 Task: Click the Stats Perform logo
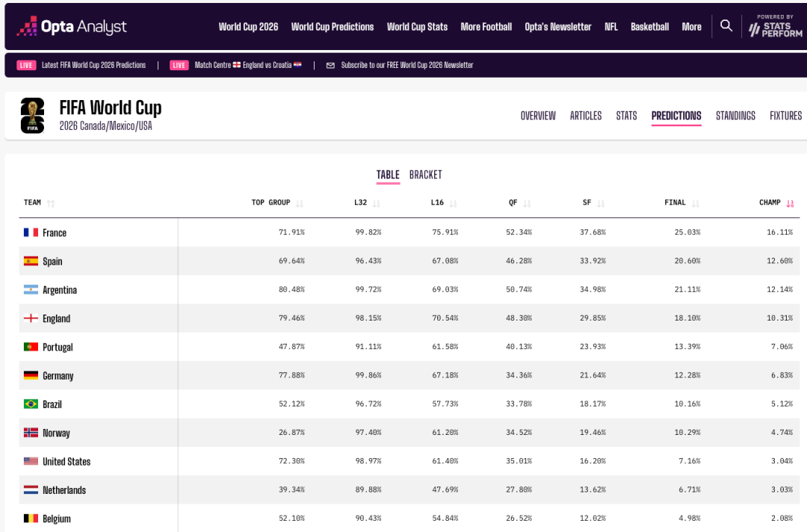(775, 26)
